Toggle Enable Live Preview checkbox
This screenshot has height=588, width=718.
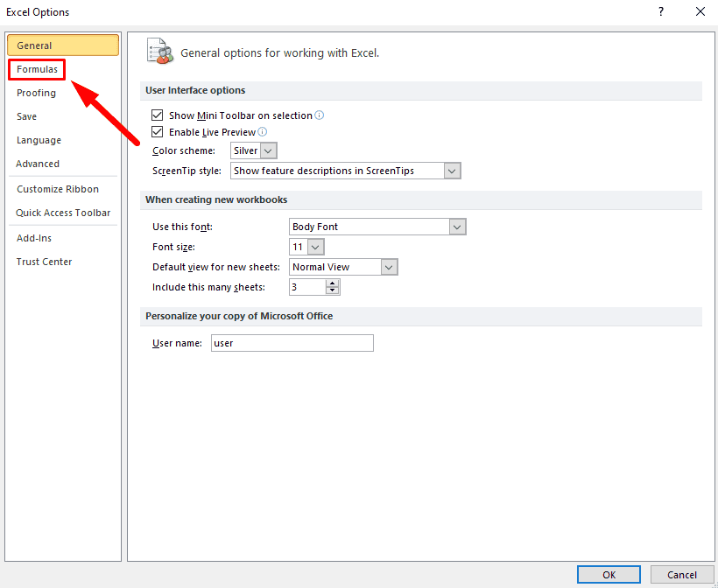click(x=157, y=132)
